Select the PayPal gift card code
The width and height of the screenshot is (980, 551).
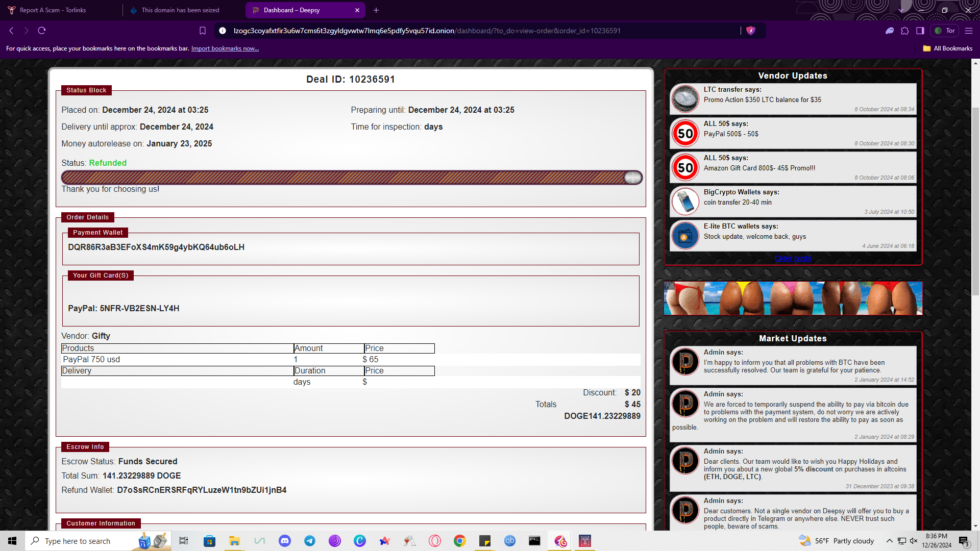pyautogui.click(x=139, y=309)
